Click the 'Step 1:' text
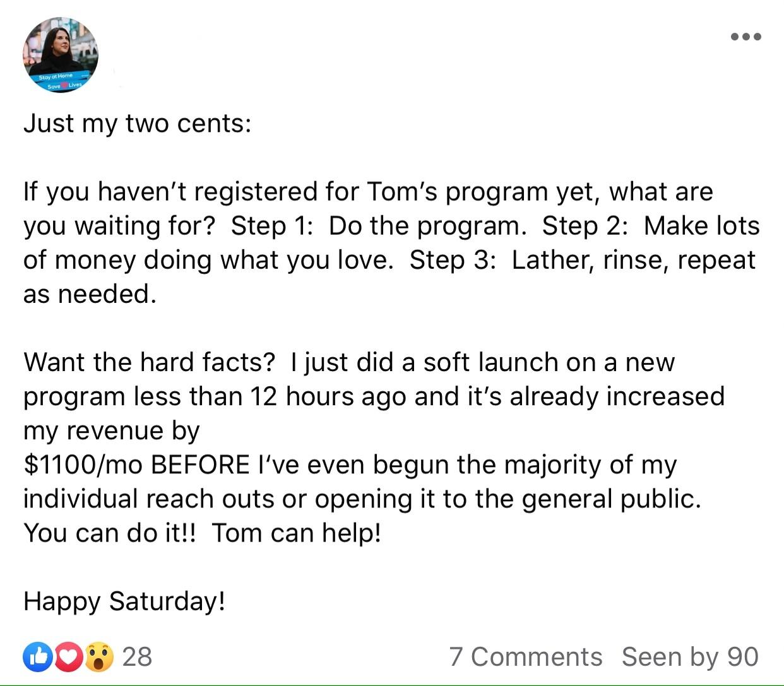Viewport: 784px width, 686px height. (271, 226)
